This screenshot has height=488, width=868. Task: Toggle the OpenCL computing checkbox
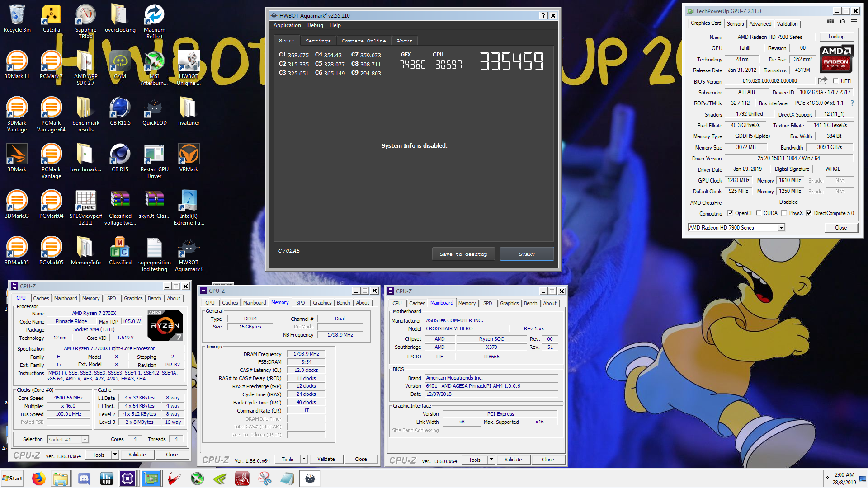(x=730, y=213)
